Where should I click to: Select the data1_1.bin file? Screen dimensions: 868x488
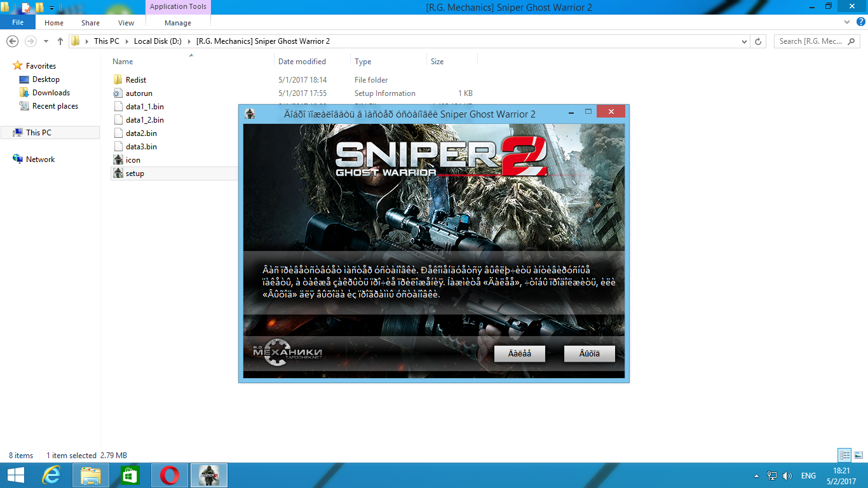pyautogui.click(x=145, y=107)
